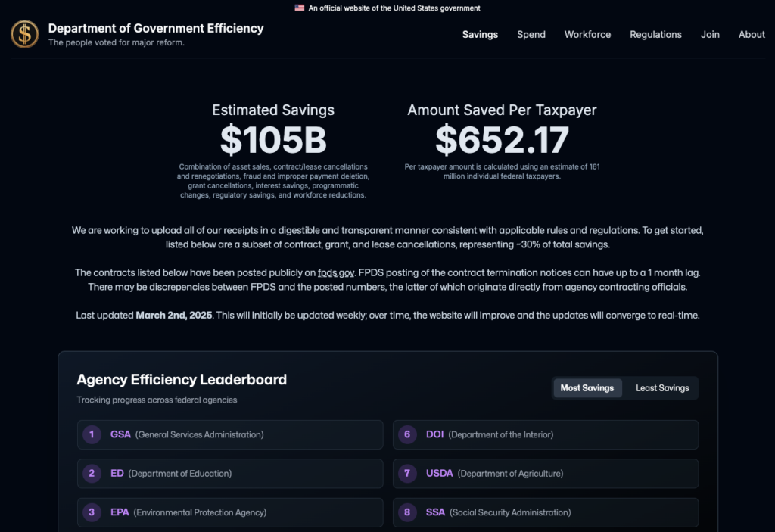Viewport: 775px width, 532px height.
Task: Click the $652.17 per taxpayer amount
Action: [x=503, y=140]
